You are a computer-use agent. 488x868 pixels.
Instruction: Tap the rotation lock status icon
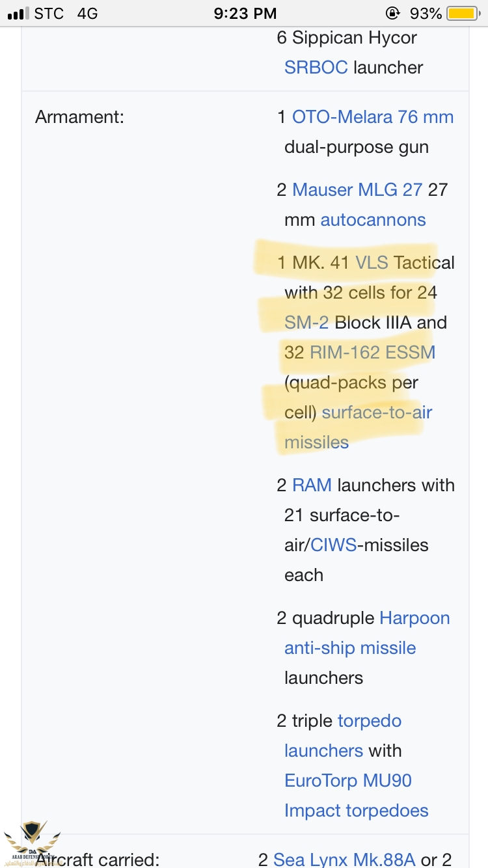tap(393, 13)
